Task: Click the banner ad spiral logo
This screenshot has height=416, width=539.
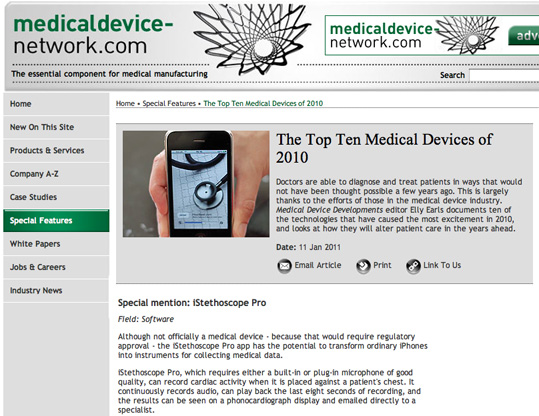Action: (469, 35)
